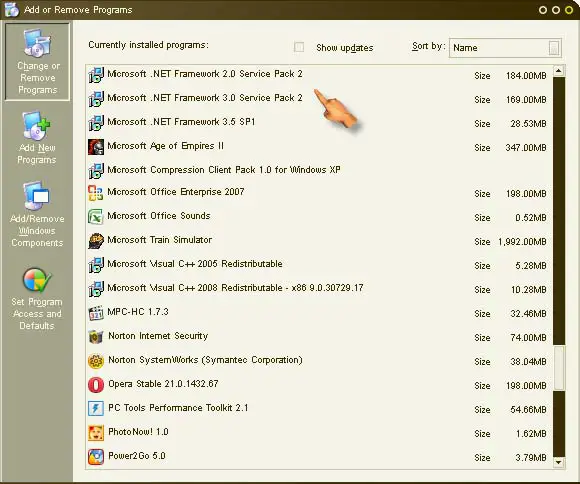Click the program list scrollbar thumb

click(x=559, y=368)
